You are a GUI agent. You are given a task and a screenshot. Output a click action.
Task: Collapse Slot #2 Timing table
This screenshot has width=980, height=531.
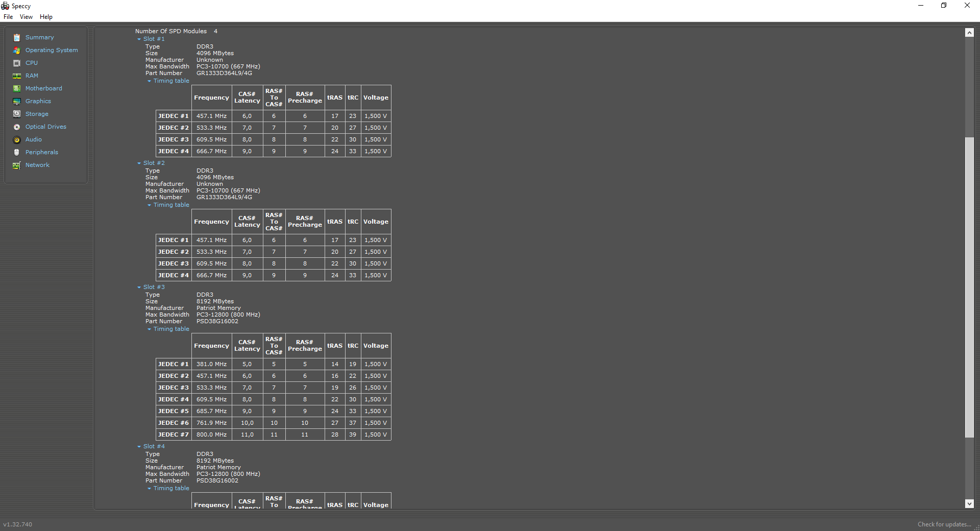(149, 205)
